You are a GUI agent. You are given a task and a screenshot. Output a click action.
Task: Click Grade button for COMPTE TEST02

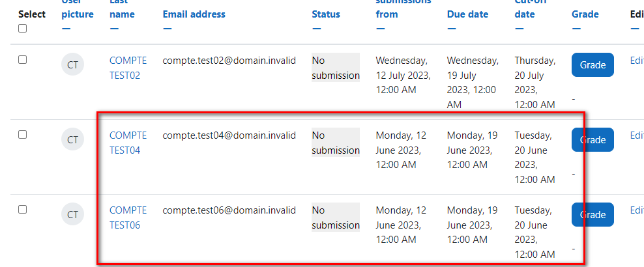click(x=593, y=65)
